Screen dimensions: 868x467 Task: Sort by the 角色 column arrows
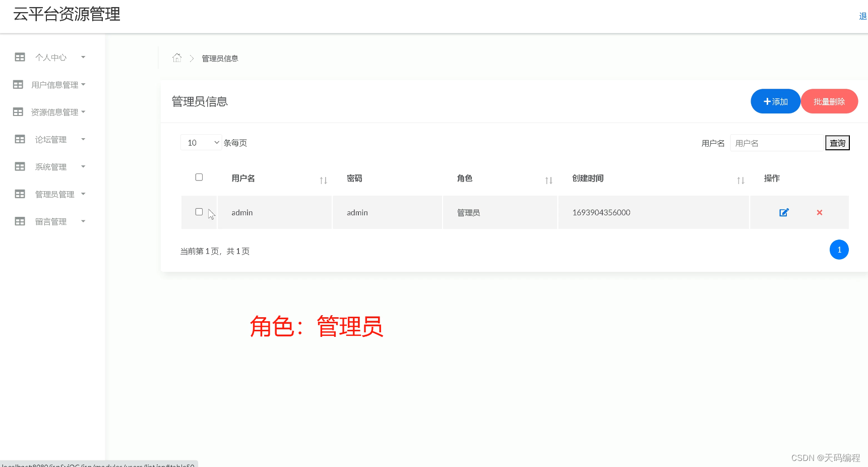pyautogui.click(x=549, y=180)
